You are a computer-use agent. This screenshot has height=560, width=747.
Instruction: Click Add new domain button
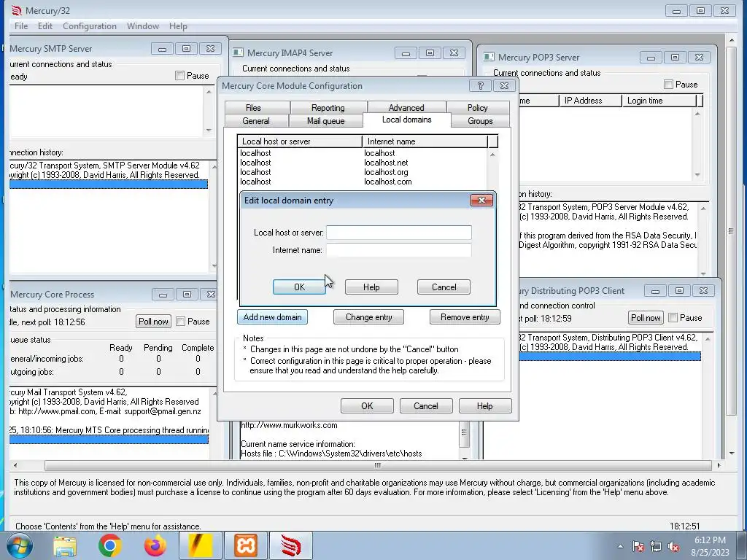click(273, 316)
